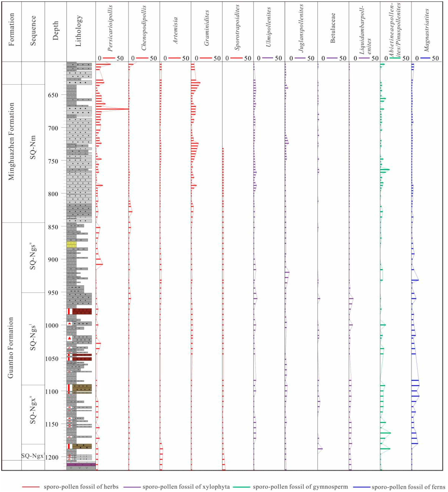Click the red triangle symbol near 1020 depth
This screenshot has height=492, width=448.
pyautogui.click(x=70, y=338)
